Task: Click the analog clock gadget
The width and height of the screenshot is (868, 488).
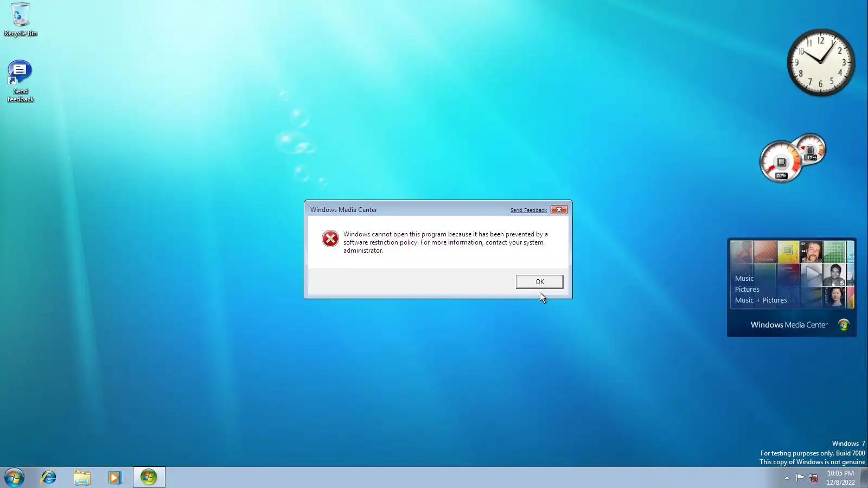Action: tap(821, 63)
